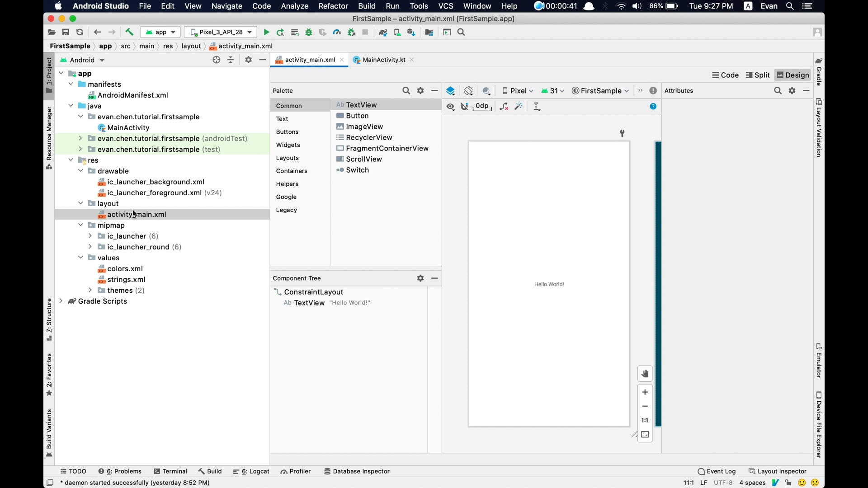Click Clear All Constraints icon
The image size is (868, 488).
point(504,107)
